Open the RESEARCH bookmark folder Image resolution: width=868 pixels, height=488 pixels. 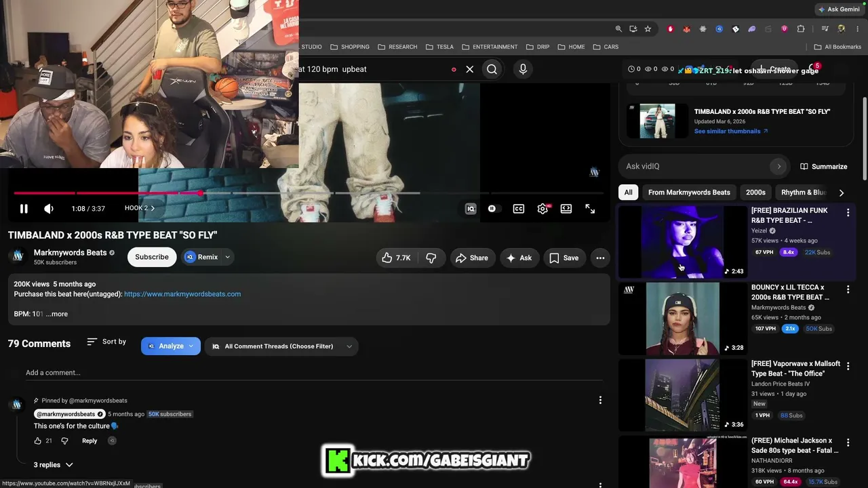click(397, 47)
